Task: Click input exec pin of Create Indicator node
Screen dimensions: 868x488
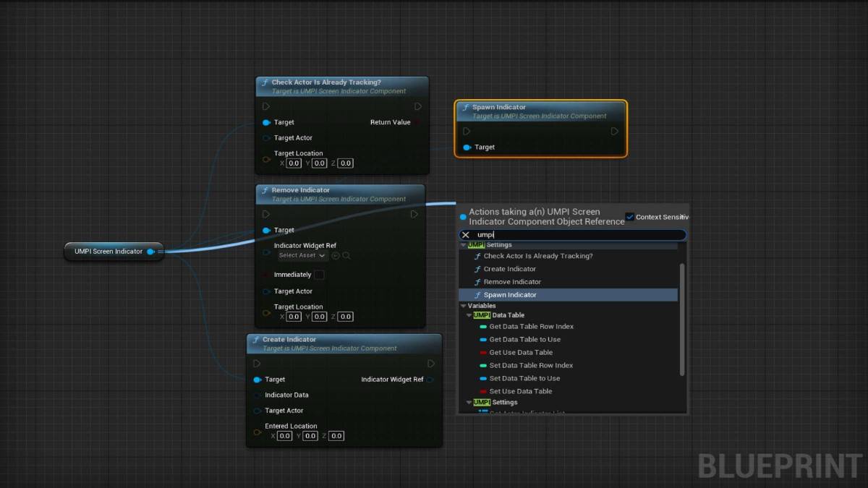Action: tap(257, 364)
